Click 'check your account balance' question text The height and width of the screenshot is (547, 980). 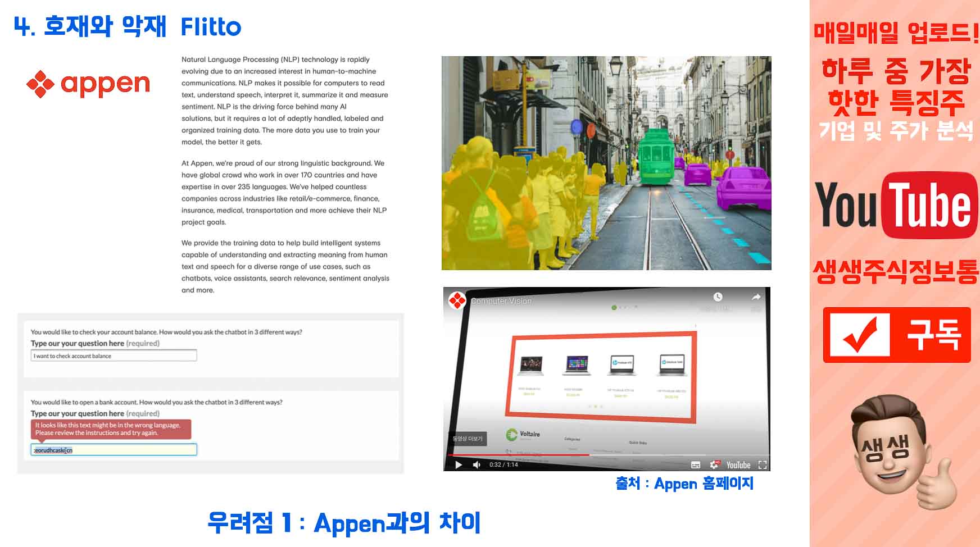coord(166,332)
